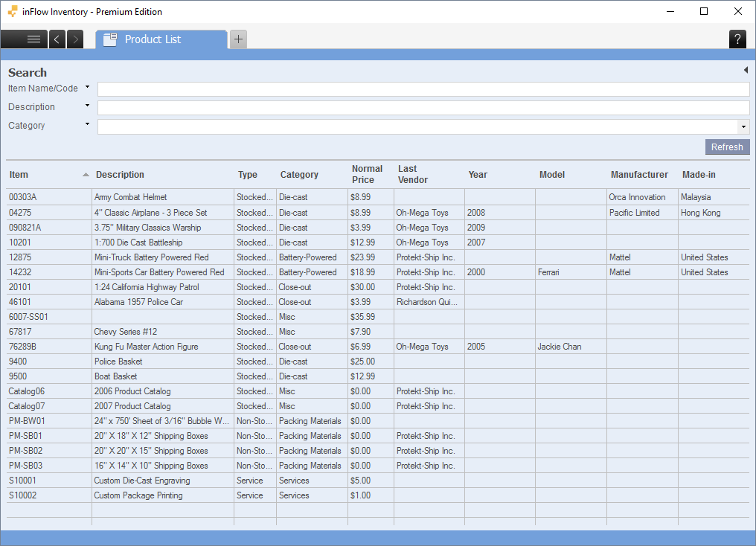The height and width of the screenshot is (546, 756).
Task: Click Custom Package Printing service
Action: (138, 495)
